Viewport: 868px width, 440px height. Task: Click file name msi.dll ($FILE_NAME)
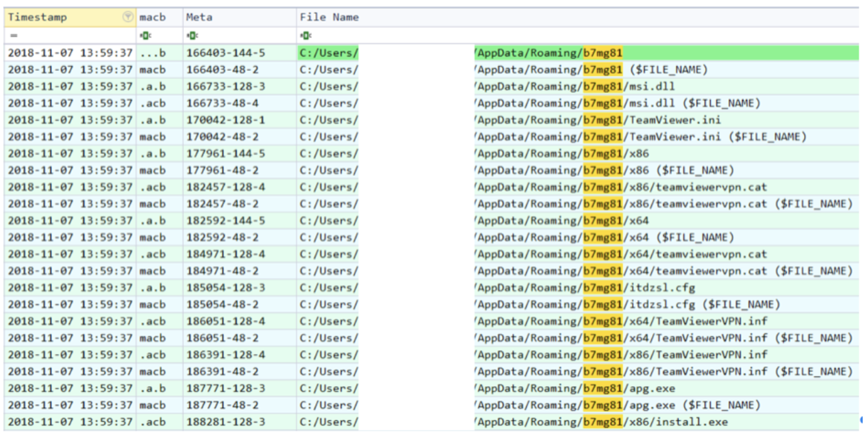(578, 103)
